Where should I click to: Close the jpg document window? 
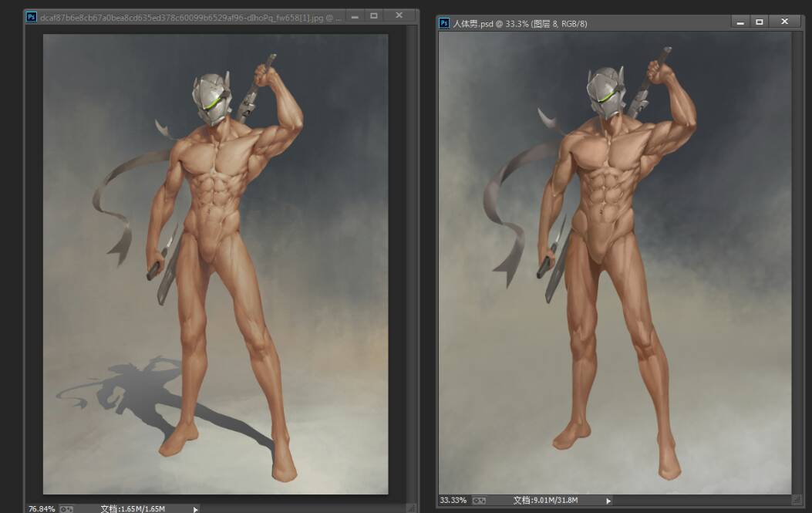(x=399, y=15)
